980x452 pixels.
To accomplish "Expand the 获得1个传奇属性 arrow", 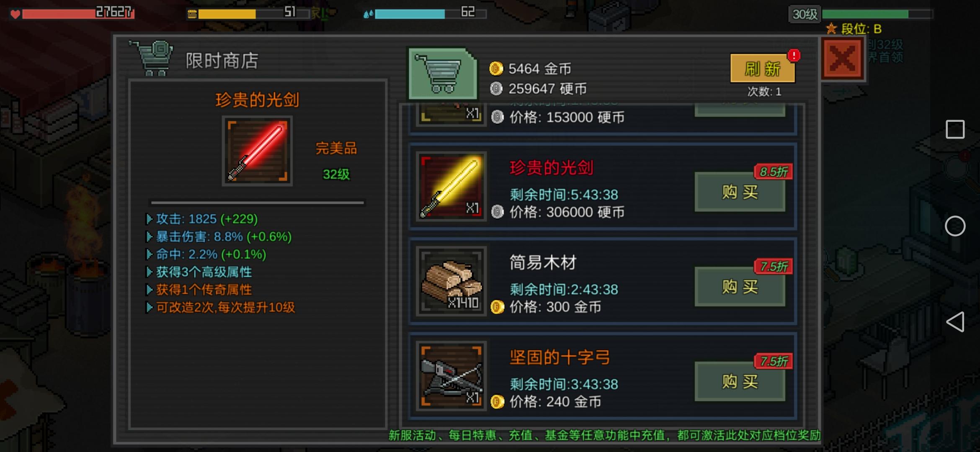I will tap(149, 290).
